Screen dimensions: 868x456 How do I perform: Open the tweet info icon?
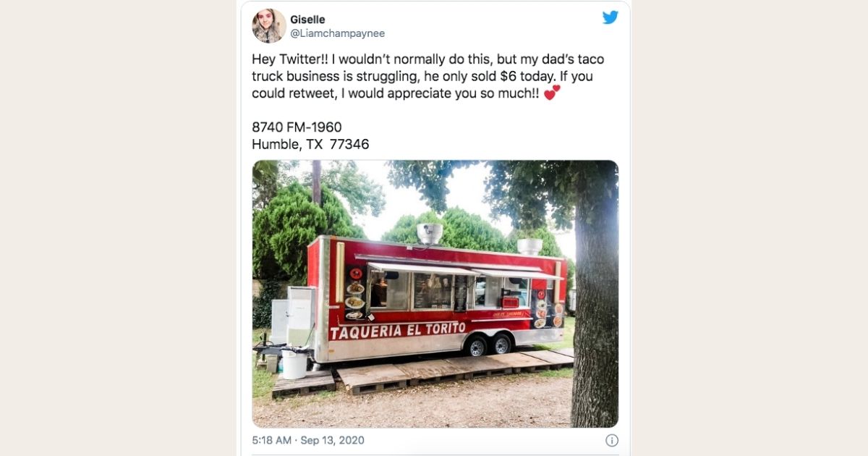[611, 440]
